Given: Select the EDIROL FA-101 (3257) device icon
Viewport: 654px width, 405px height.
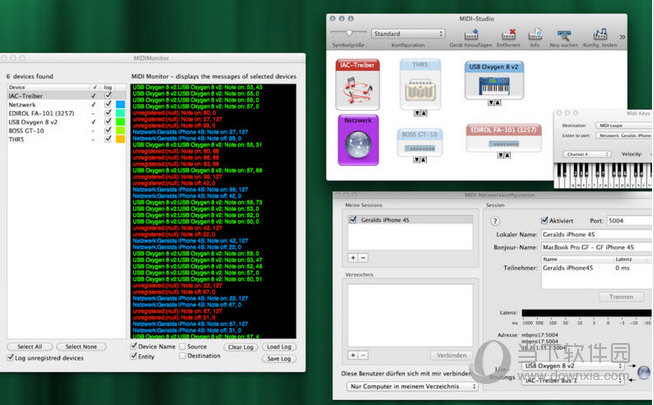Looking at the screenshot, I should (x=504, y=138).
